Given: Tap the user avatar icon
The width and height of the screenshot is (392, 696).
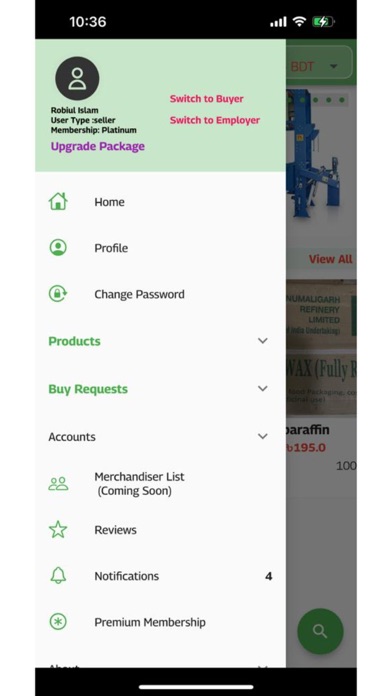Looking at the screenshot, I should coord(77,79).
